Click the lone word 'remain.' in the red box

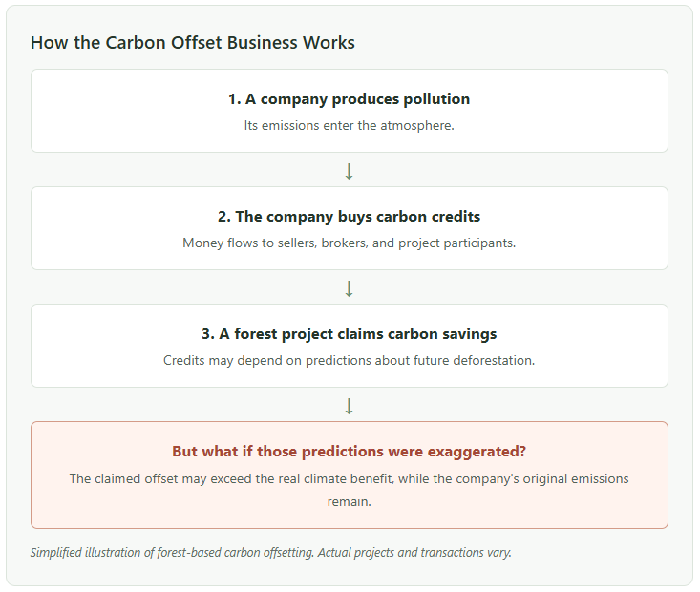[x=350, y=502]
